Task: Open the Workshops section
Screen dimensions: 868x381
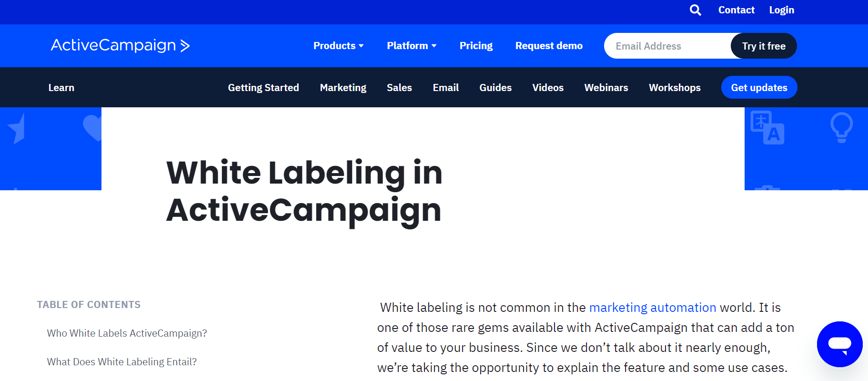Action: click(x=675, y=88)
